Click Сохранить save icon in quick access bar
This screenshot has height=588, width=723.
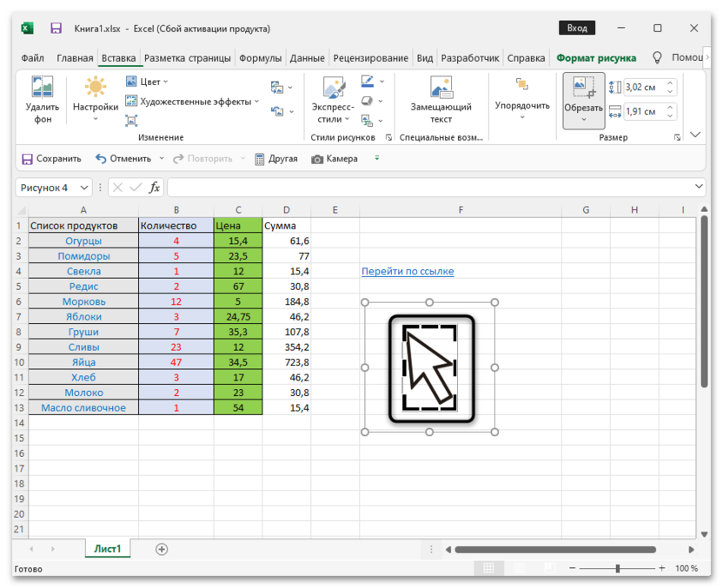point(27,159)
